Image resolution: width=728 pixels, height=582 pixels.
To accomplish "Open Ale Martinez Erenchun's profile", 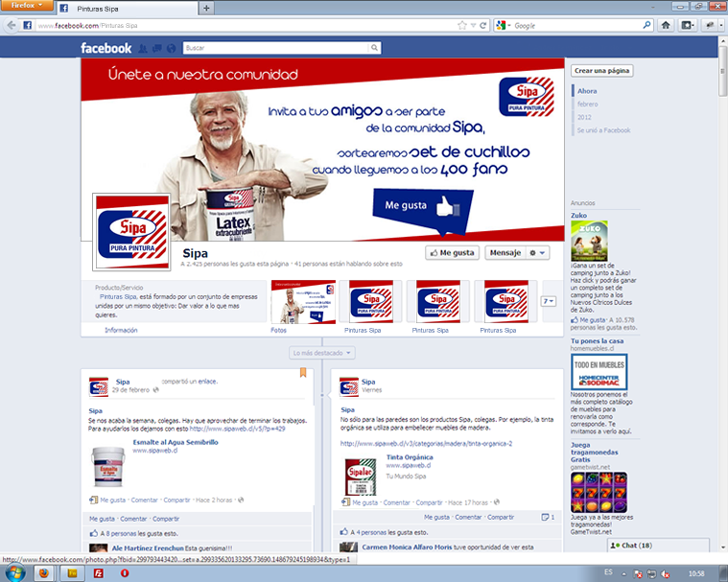I will tap(148, 547).
